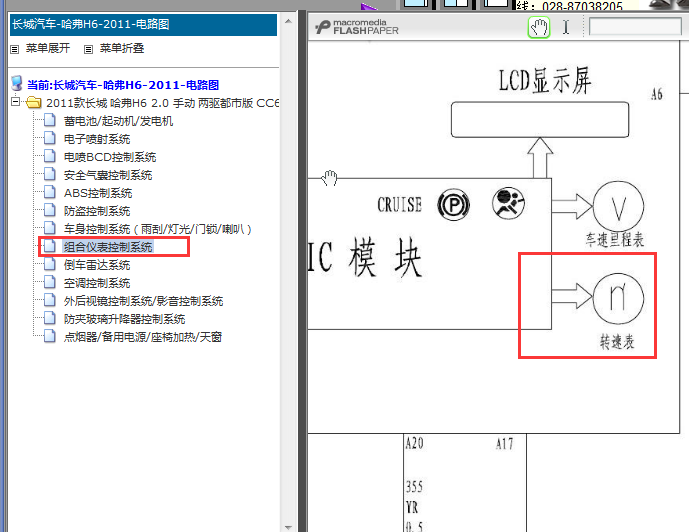Click the A20 pin label in diagram
Screen dimensions: 689x532
[x=414, y=443]
